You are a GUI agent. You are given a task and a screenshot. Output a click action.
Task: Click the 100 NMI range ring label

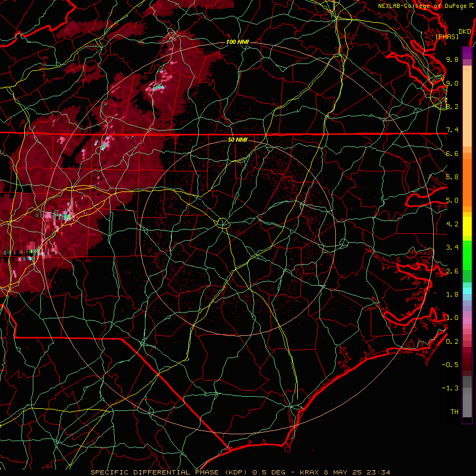(237, 42)
